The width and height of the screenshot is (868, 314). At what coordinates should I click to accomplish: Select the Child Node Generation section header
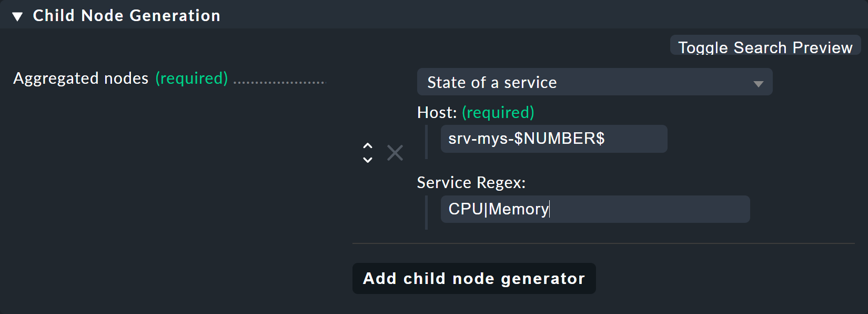click(126, 16)
